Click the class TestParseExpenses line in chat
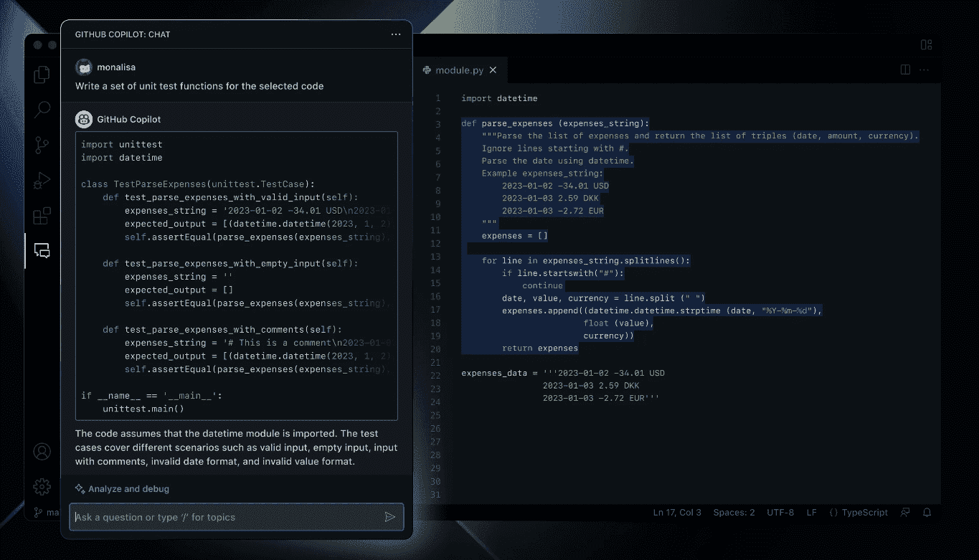The image size is (979, 560). pos(198,184)
